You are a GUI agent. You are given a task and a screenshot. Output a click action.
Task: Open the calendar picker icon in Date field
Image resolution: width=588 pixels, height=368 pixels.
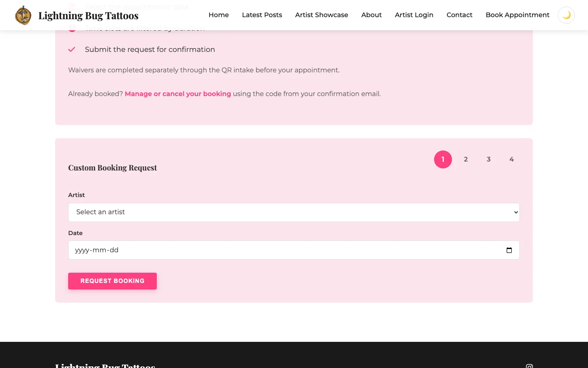pyautogui.click(x=509, y=250)
